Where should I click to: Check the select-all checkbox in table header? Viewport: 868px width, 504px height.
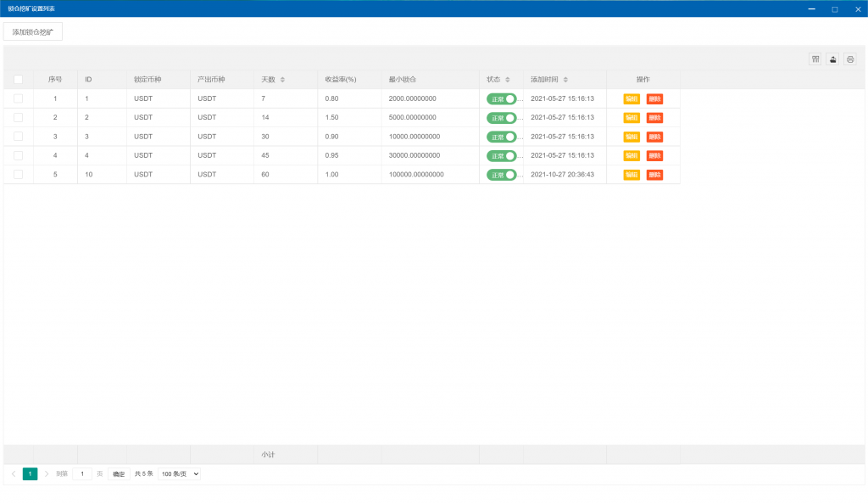(x=19, y=80)
